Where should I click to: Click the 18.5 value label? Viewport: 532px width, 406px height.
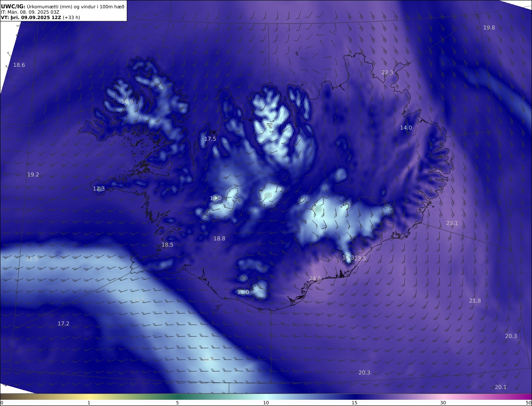[167, 245]
